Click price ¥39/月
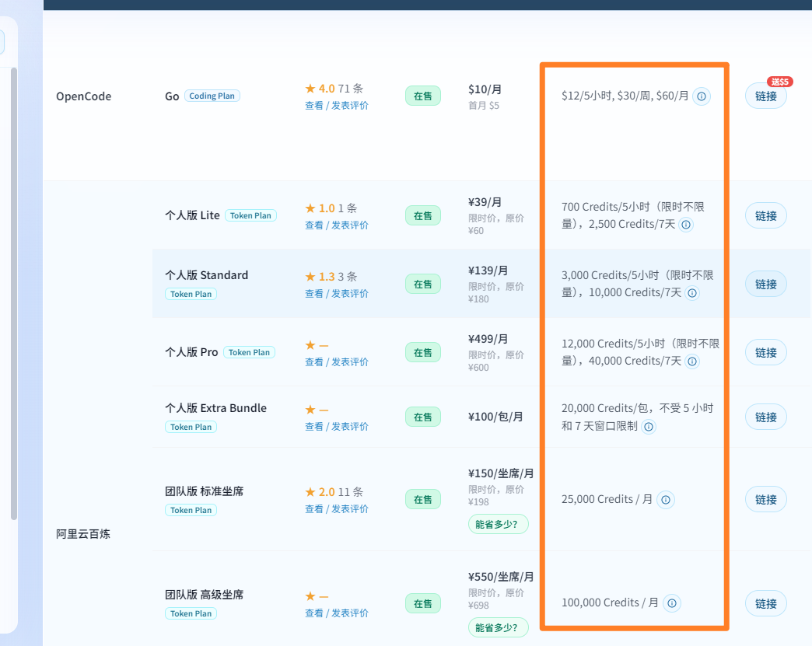 click(485, 202)
